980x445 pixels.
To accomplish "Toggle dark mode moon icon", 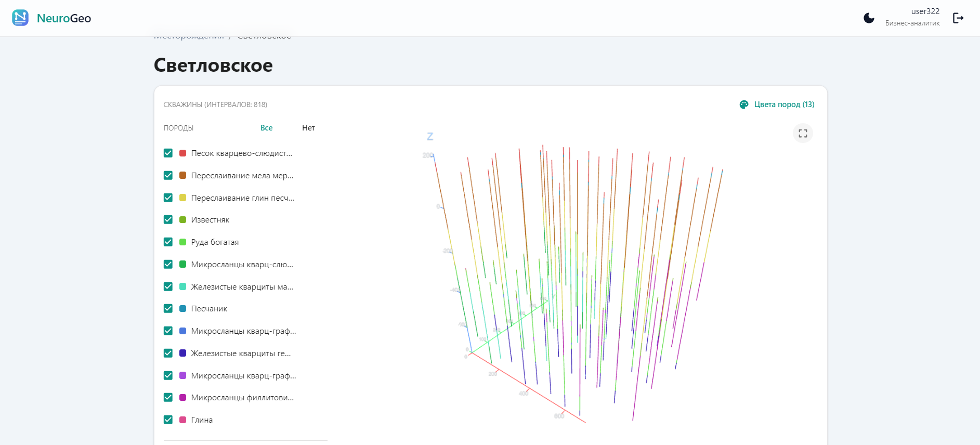I will pyautogui.click(x=869, y=18).
